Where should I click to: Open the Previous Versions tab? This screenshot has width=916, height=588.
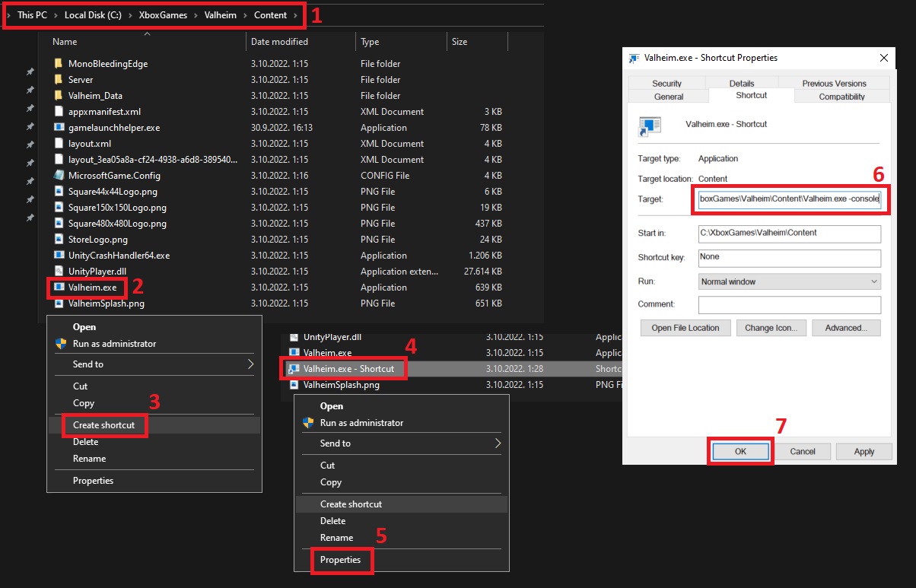click(x=834, y=84)
